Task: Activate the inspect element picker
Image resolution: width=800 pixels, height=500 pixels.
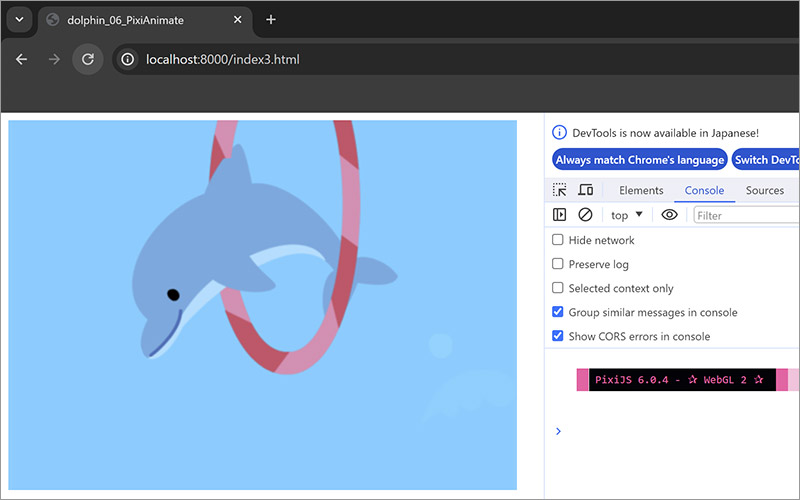Action: 560,190
